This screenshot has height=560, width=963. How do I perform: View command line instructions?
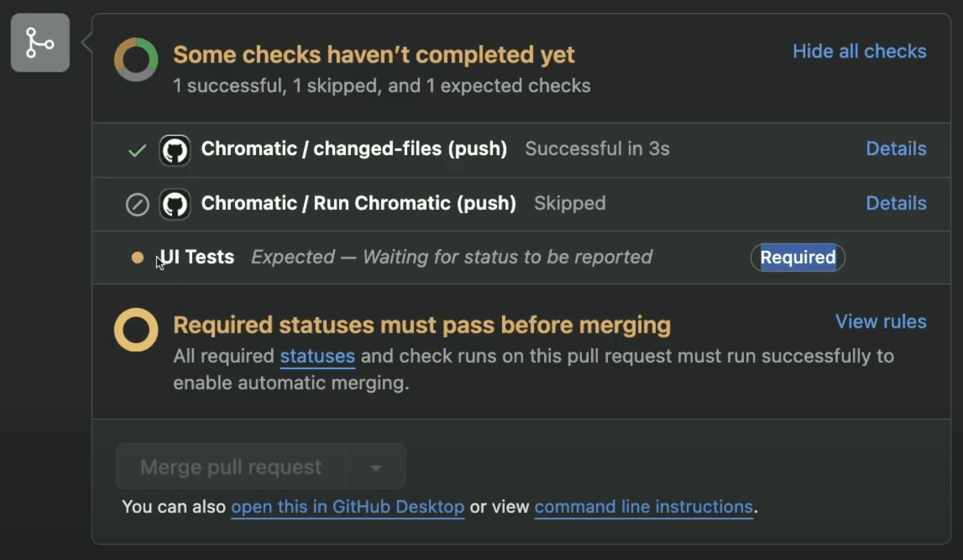(x=643, y=507)
